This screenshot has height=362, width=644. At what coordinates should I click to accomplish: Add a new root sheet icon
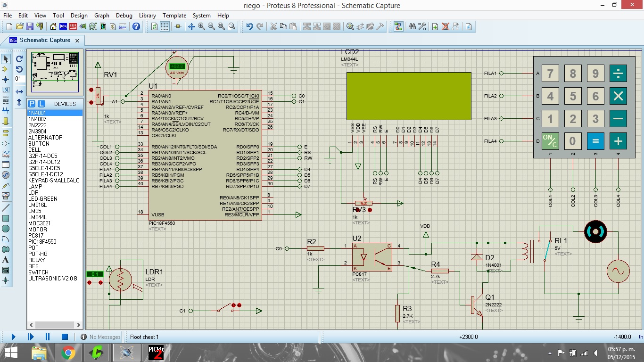click(435, 26)
